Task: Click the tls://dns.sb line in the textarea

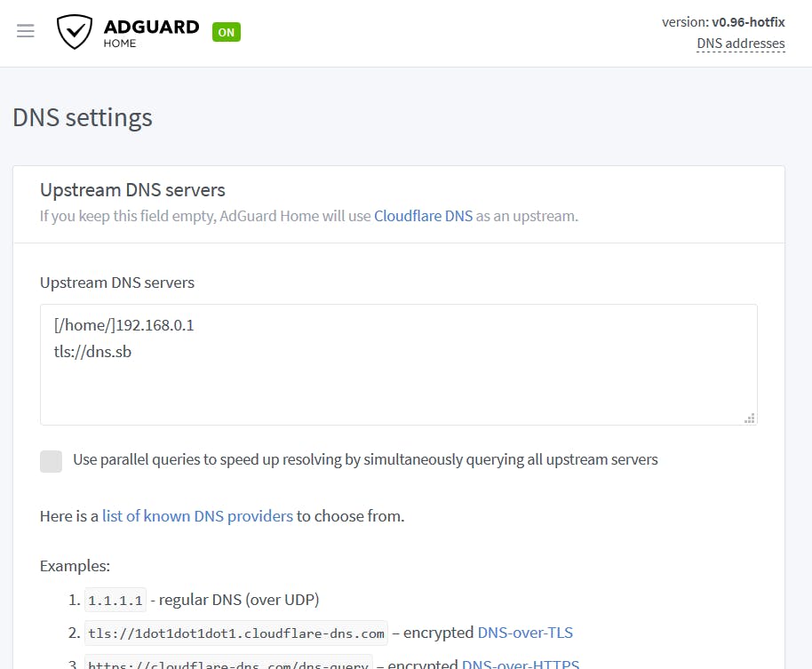Action: pyautogui.click(x=93, y=352)
